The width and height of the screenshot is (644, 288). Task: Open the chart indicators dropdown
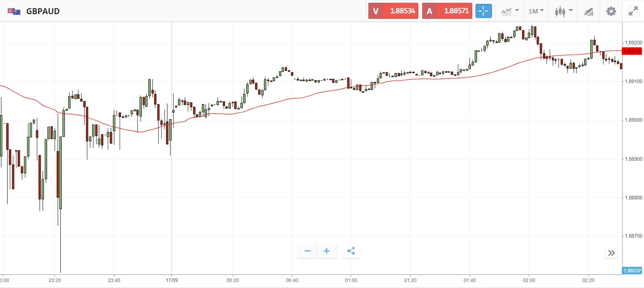coord(510,11)
